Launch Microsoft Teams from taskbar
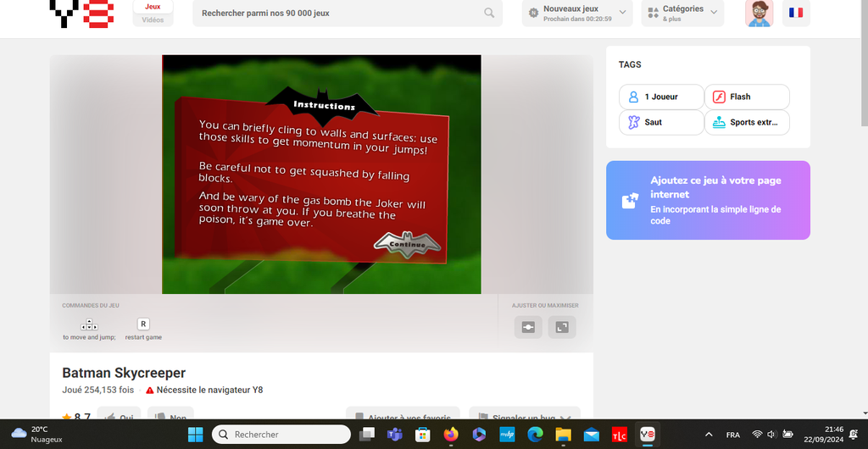Viewport: 868px width, 449px height. pos(394,435)
